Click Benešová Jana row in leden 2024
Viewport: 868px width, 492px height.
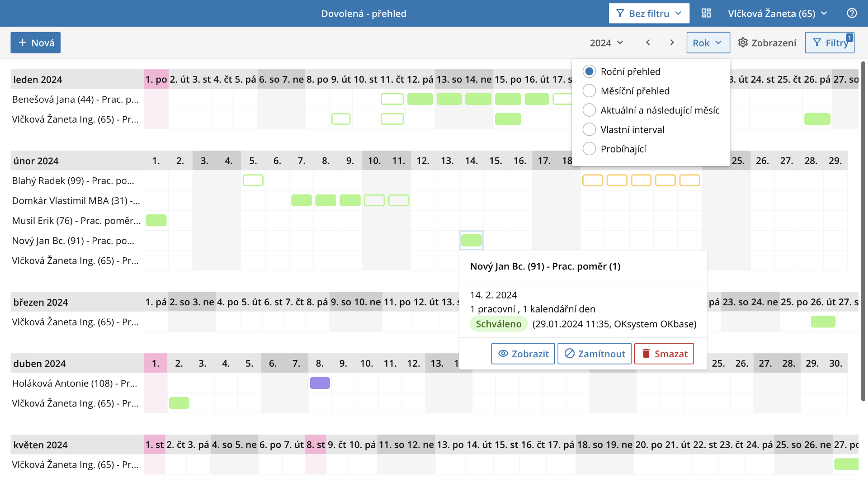pyautogui.click(x=75, y=99)
